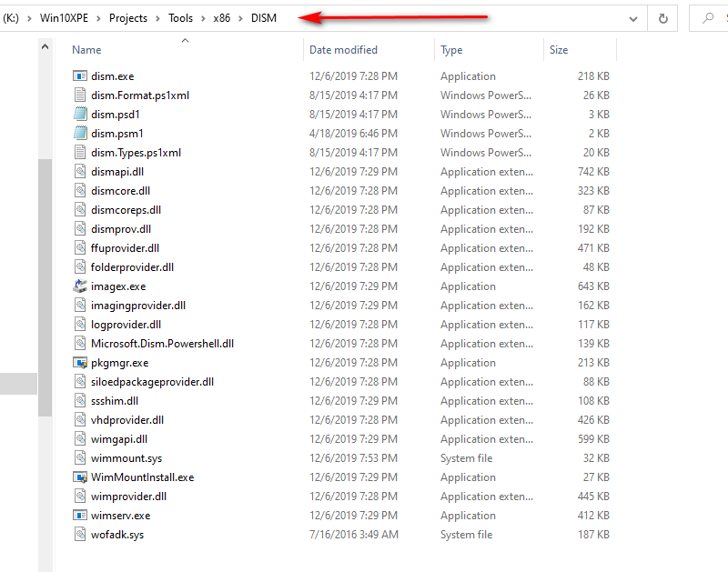728x572 pixels.
Task: Select the wimgapi.dll file name
Action: tap(119, 439)
